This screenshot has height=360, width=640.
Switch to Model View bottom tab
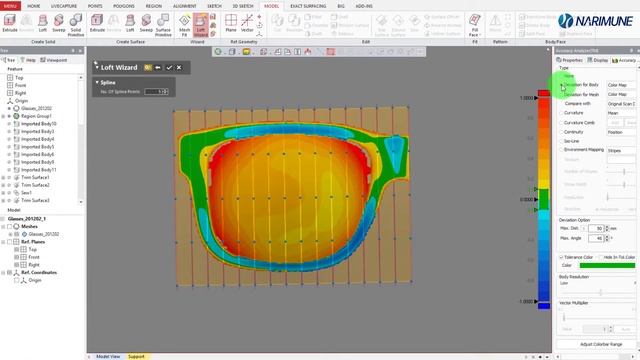(x=108, y=356)
